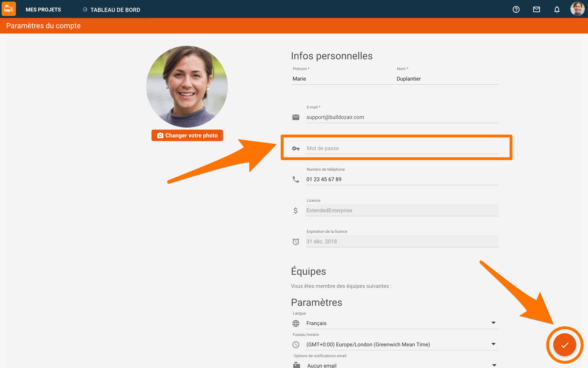Open the Fuseau horaire timezone dropdown
This screenshot has height=368, width=588.
click(402, 344)
